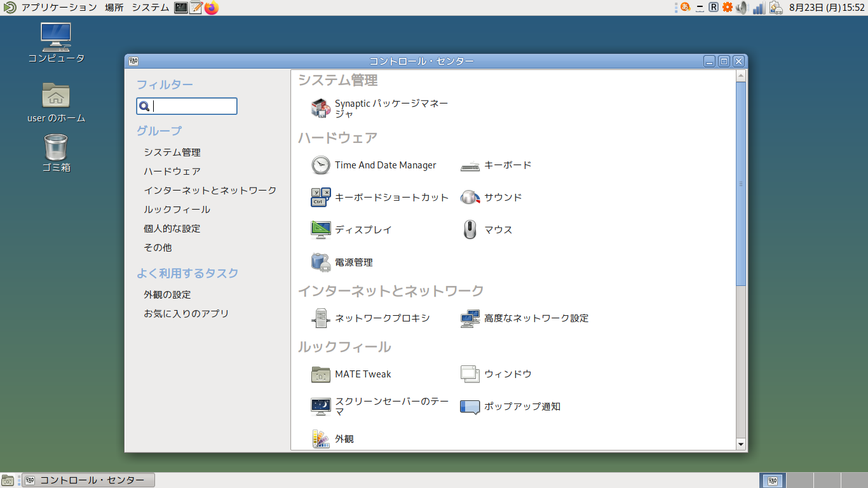Jump to インターネットとネットワーク group in sidebar
The image size is (868, 488).
pos(210,191)
